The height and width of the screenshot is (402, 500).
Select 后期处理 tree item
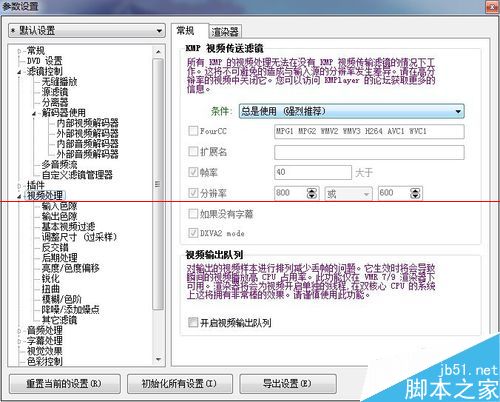(x=59, y=258)
